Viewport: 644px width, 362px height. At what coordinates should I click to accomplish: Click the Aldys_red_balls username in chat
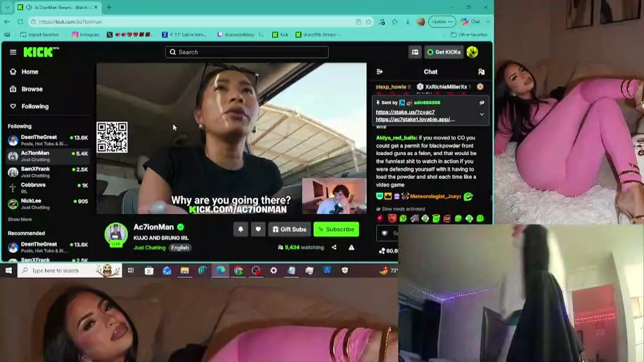click(396, 138)
